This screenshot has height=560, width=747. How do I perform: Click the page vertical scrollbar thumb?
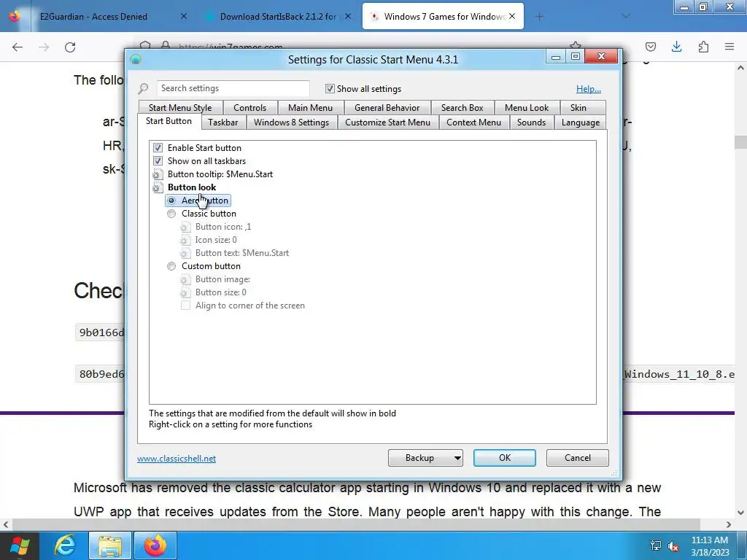pyautogui.click(x=740, y=142)
